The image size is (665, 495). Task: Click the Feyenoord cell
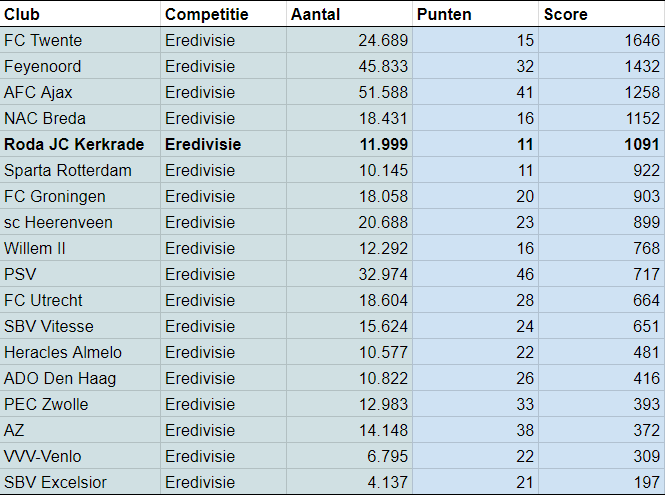point(80,66)
